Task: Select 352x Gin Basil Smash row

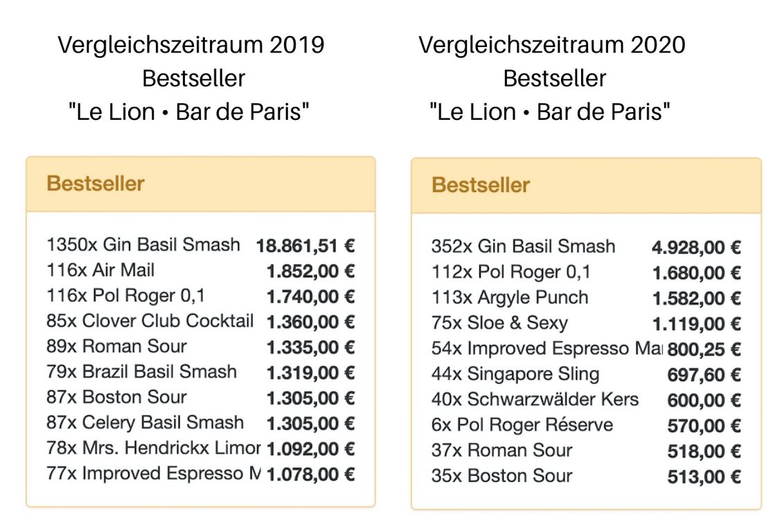Action: click(x=523, y=247)
